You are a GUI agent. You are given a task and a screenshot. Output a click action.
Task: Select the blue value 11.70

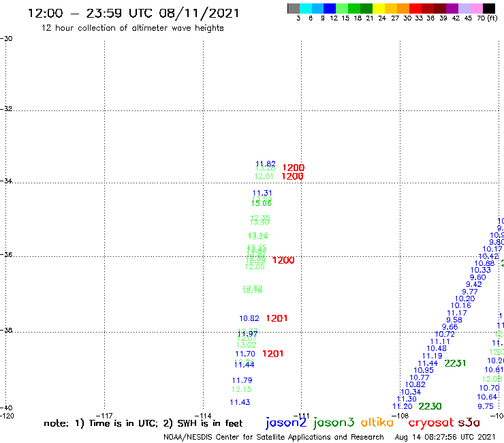[x=245, y=354]
